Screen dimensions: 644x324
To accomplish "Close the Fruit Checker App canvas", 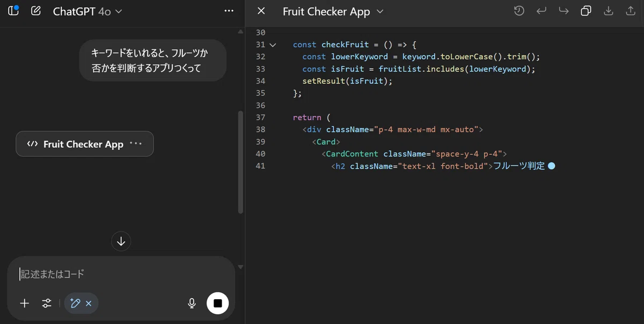I will point(261,11).
